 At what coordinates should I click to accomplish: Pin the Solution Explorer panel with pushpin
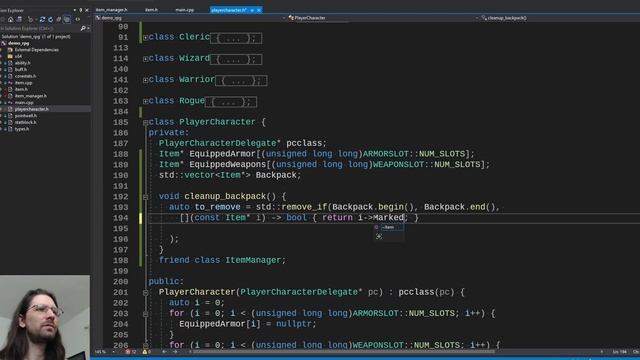[80, 10]
